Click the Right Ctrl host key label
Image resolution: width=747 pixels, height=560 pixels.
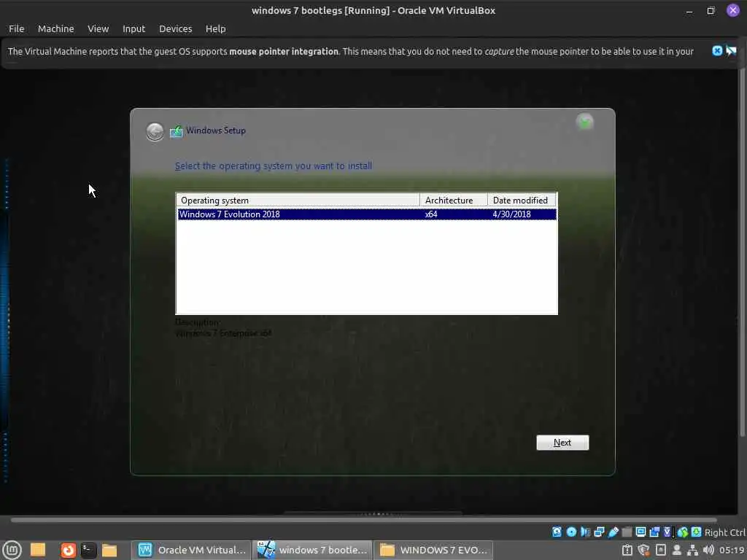pyautogui.click(x=725, y=532)
